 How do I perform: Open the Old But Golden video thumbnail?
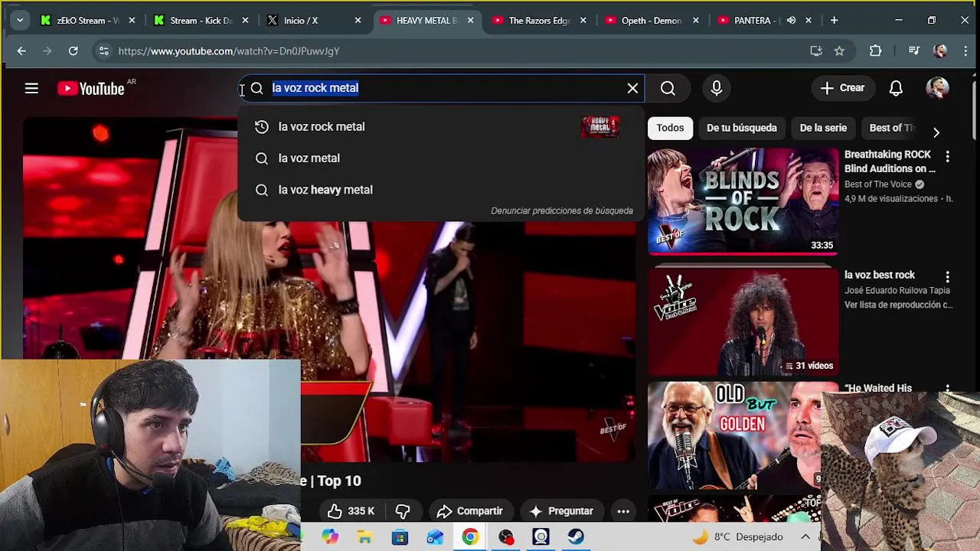click(x=733, y=436)
